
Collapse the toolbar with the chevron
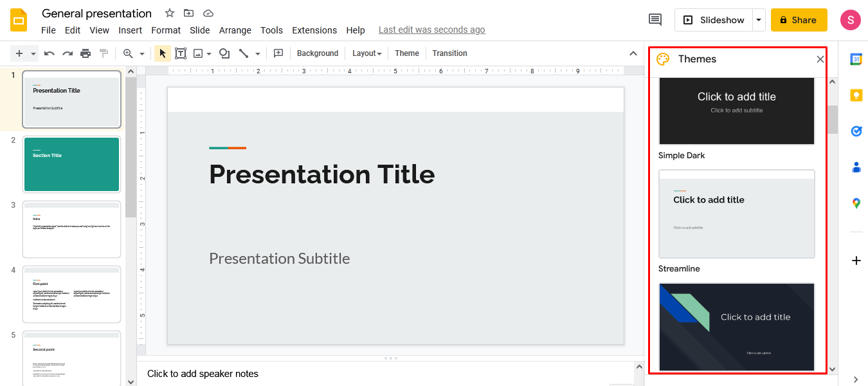tap(633, 53)
